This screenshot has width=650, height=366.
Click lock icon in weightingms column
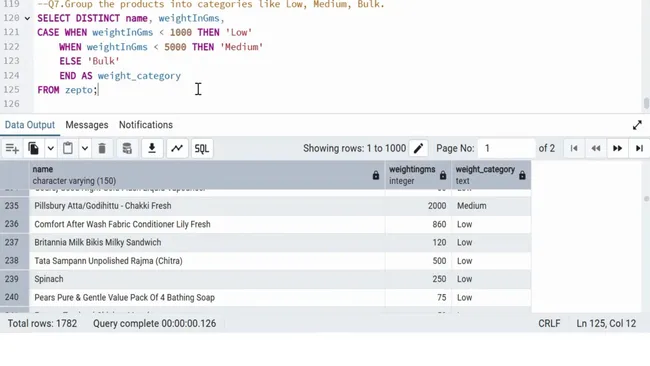[x=443, y=175]
